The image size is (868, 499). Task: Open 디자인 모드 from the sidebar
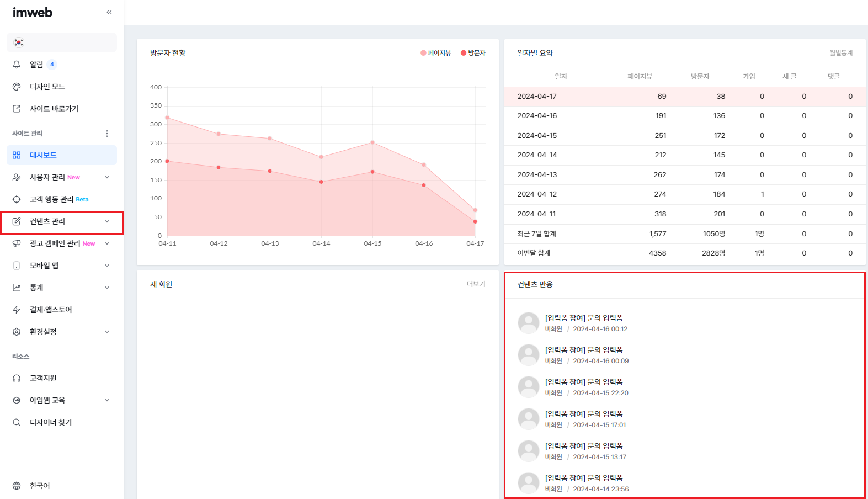pyautogui.click(x=62, y=87)
